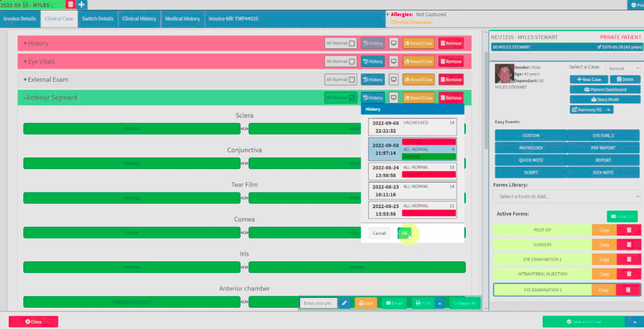Click the red trash icon beside the MYLES tab
Image resolution: width=644 pixels, height=329 pixels.
coord(70,4)
